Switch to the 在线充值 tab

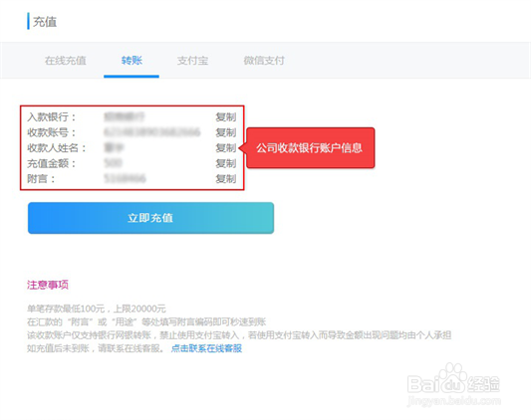coord(66,61)
